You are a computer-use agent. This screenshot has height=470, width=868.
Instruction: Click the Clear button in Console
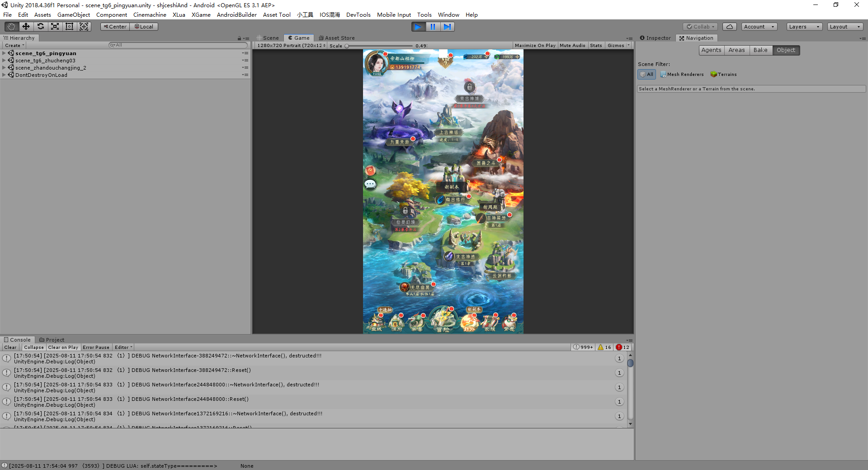10,348
